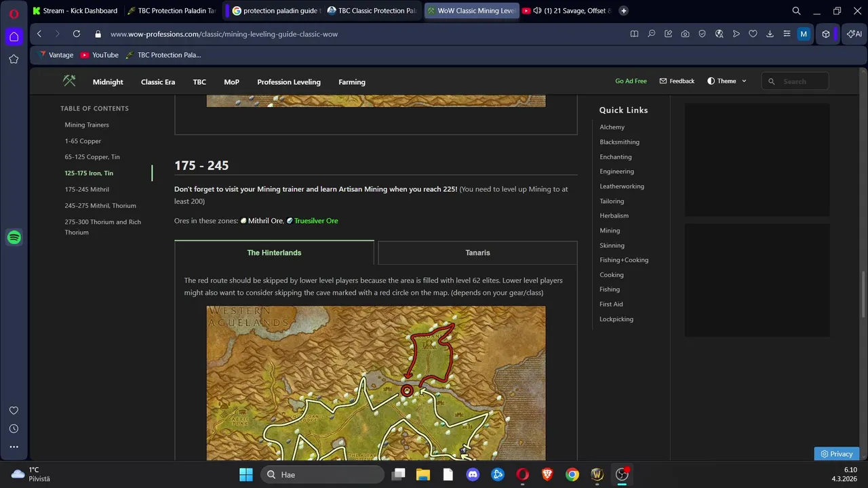Open the Classic Era nav menu
Screen dimensions: 868x488
click(158, 82)
